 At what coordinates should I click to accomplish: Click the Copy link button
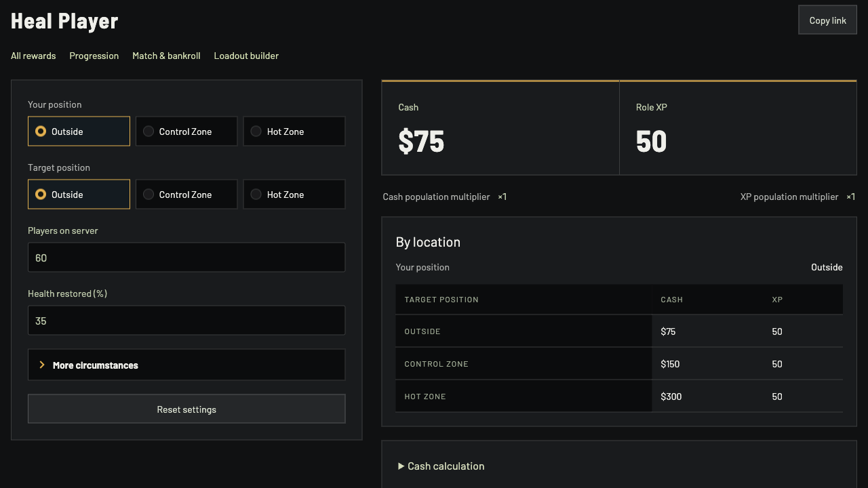tap(828, 20)
